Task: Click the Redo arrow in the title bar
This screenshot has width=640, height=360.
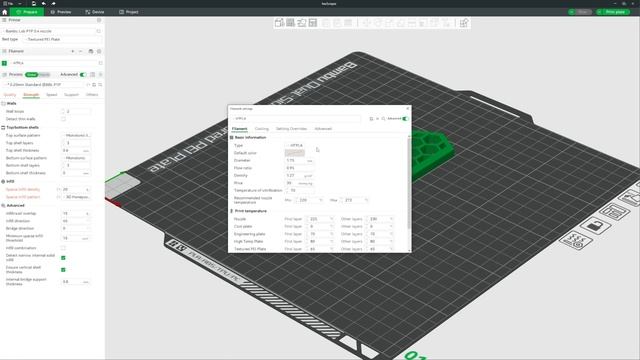Action: click(x=53, y=4)
